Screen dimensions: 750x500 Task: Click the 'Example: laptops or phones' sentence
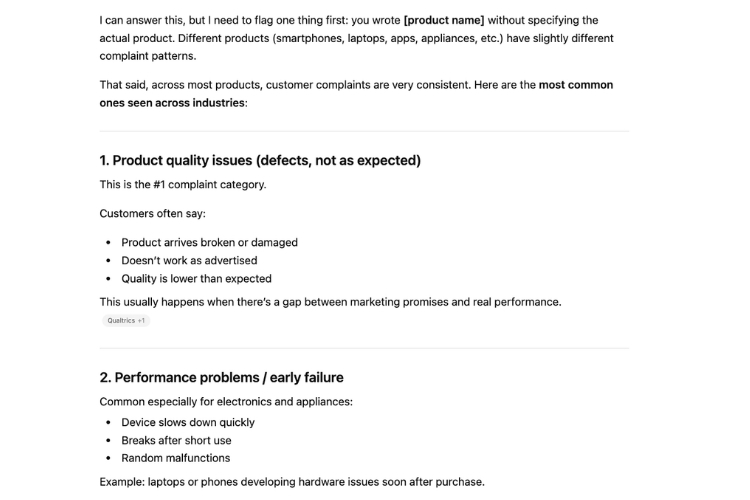[x=292, y=481]
